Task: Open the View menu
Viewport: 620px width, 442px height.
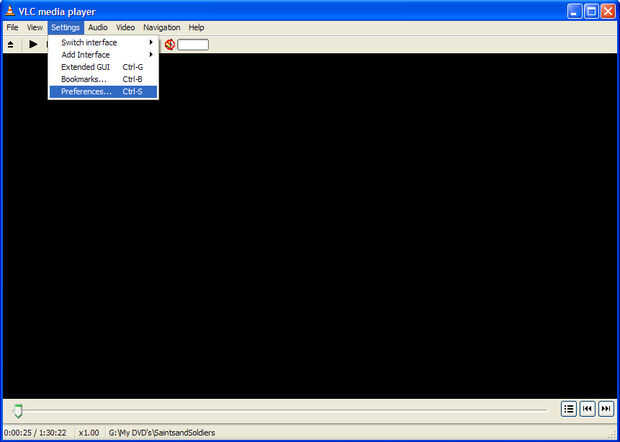Action: 34,27
